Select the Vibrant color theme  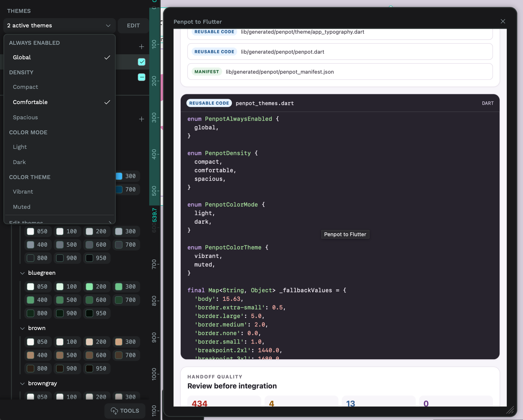coord(59,192)
